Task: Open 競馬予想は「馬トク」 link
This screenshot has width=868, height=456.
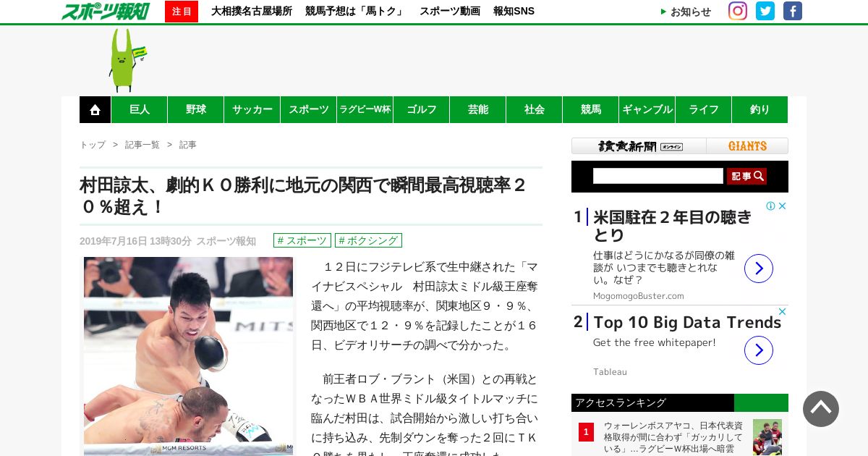Action: coord(356,12)
